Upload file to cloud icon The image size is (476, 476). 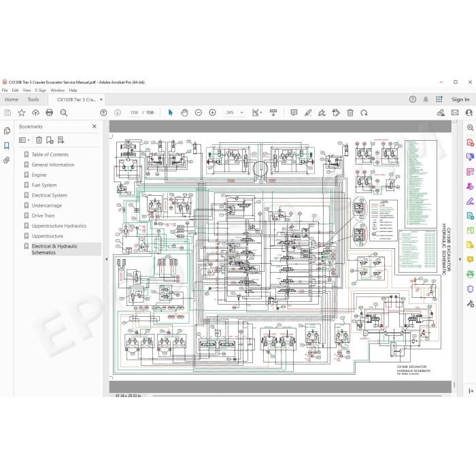click(35, 113)
